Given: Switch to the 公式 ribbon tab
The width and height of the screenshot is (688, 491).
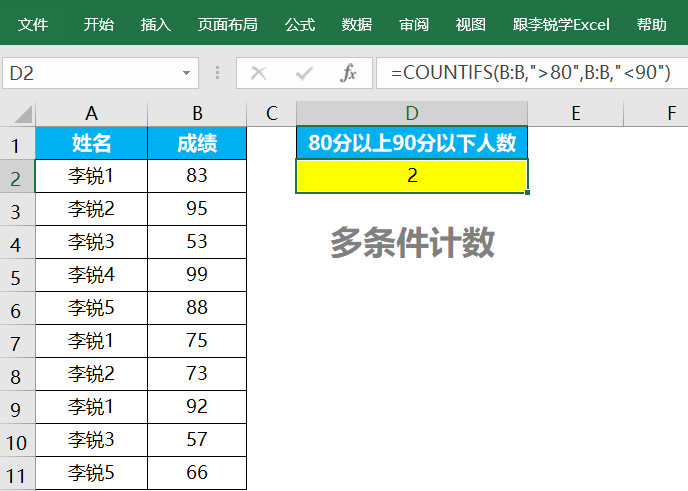Looking at the screenshot, I should pyautogui.click(x=299, y=24).
